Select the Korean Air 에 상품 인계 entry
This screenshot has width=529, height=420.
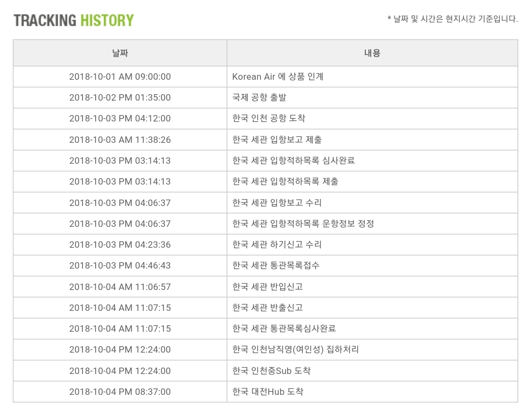278,77
